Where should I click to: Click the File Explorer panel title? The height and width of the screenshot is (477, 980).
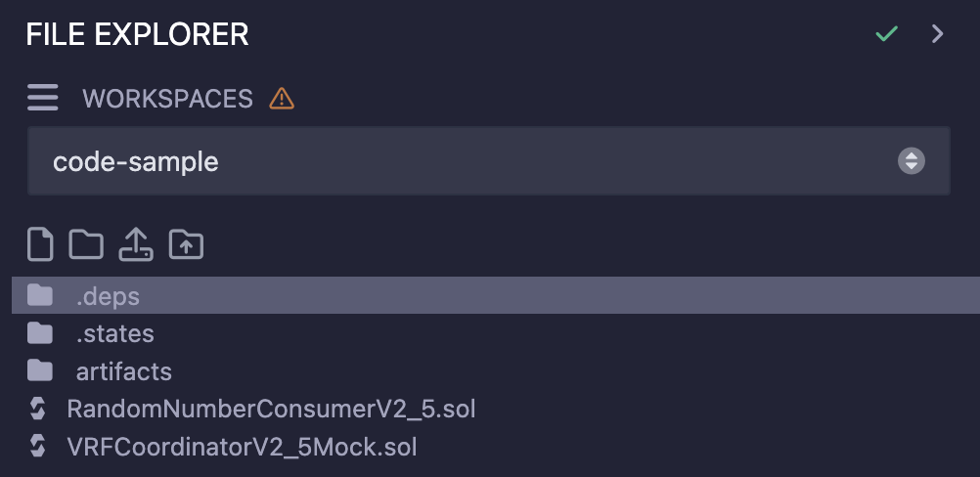pyautogui.click(x=137, y=34)
